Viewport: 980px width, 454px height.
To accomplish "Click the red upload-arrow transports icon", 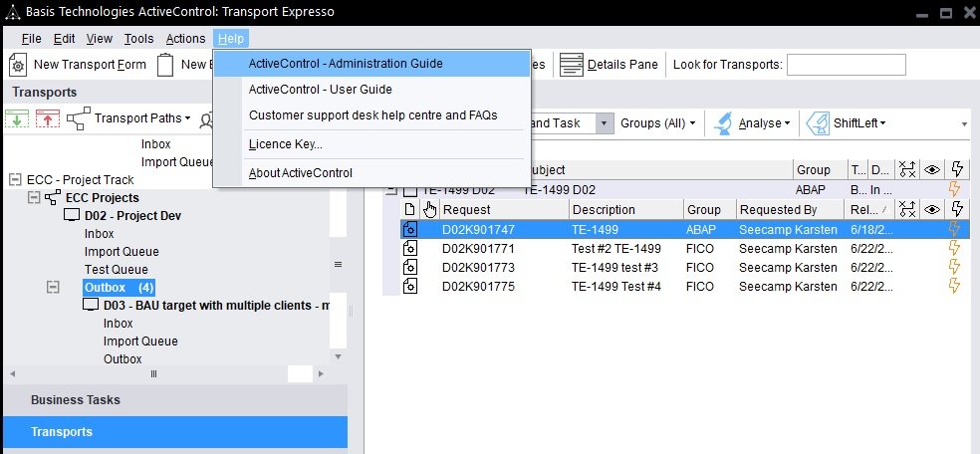I will 47,118.
